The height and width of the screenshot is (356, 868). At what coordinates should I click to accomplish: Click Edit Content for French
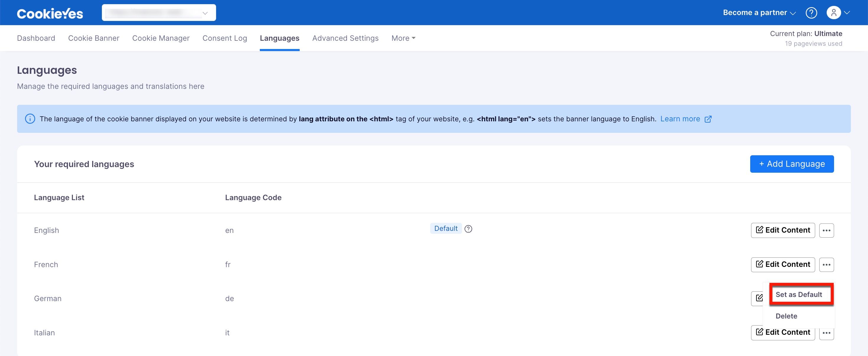click(782, 264)
